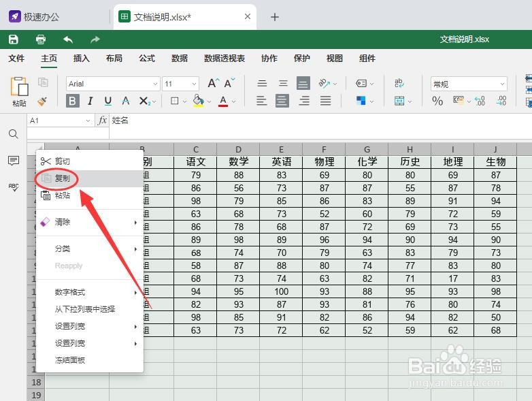Click 冻结面板 in the context menu
Viewport: 532px width, 401px height.
pyautogui.click(x=90, y=360)
